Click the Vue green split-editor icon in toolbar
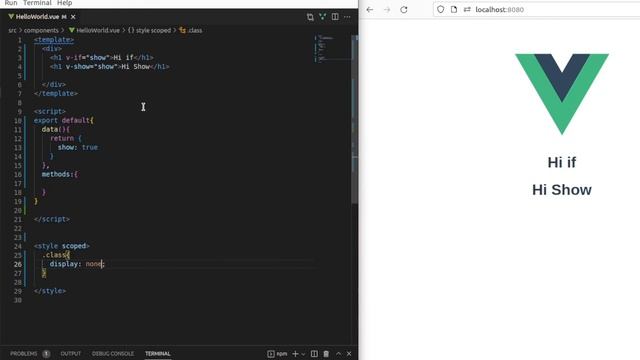Screen dimensions: 640x360 click(322, 17)
